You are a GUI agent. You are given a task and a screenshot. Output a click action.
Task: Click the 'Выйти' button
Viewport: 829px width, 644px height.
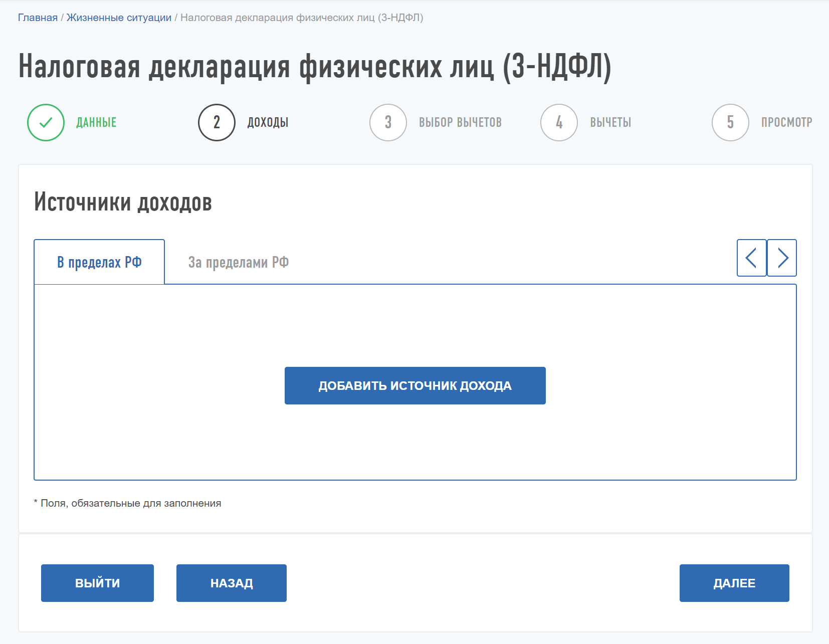tap(97, 583)
